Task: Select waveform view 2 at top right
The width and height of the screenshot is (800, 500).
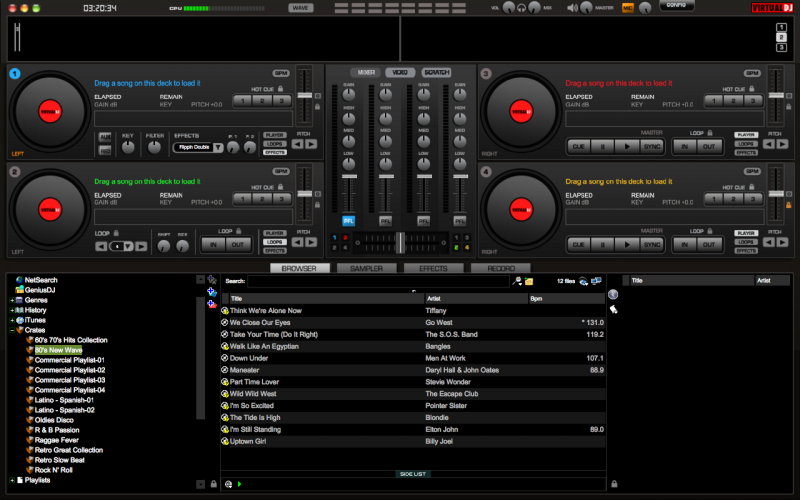Action: [x=781, y=37]
